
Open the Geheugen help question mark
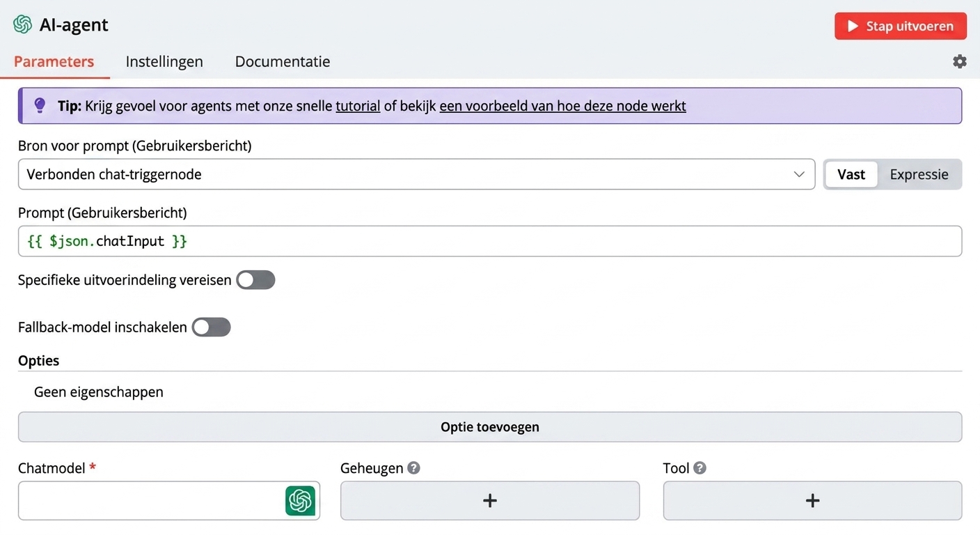click(413, 467)
